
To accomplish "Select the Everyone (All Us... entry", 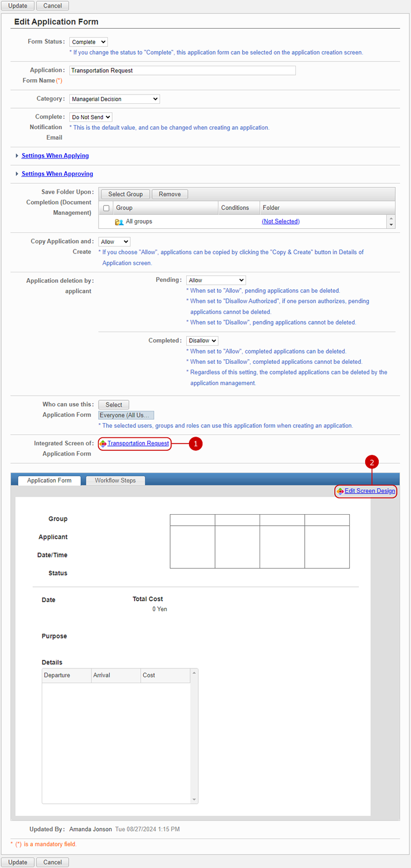I will [126, 416].
